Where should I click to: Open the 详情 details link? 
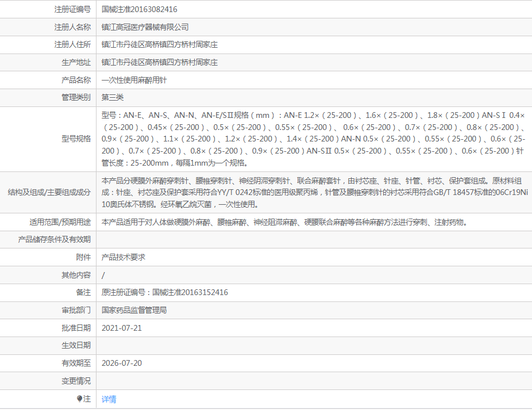pyautogui.click(x=109, y=399)
